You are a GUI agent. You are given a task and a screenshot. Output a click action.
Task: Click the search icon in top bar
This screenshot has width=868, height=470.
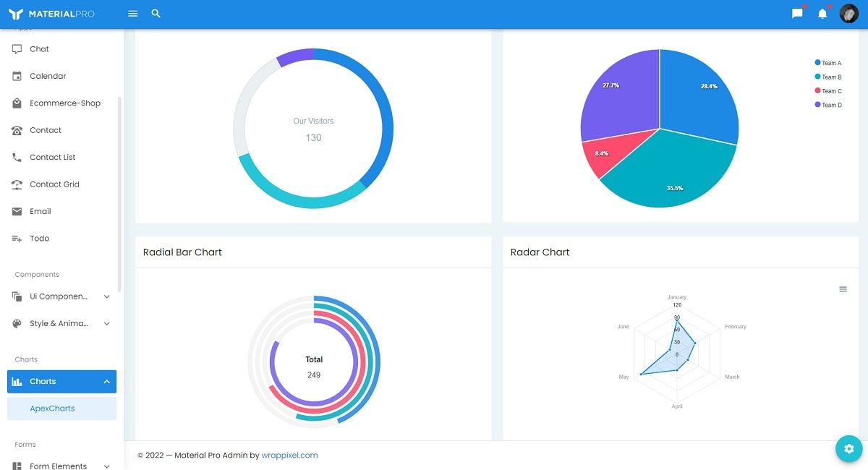click(156, 13)
